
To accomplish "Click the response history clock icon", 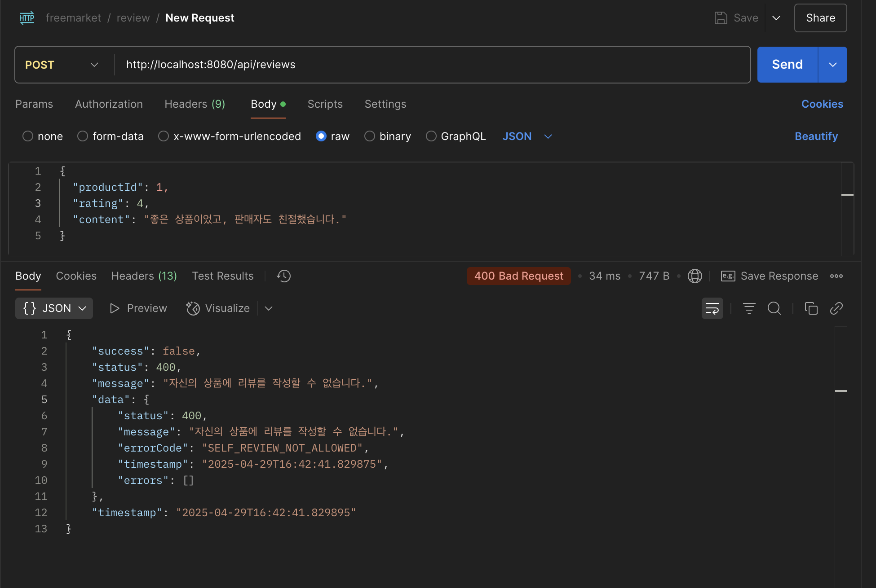I will coord(283,276).
